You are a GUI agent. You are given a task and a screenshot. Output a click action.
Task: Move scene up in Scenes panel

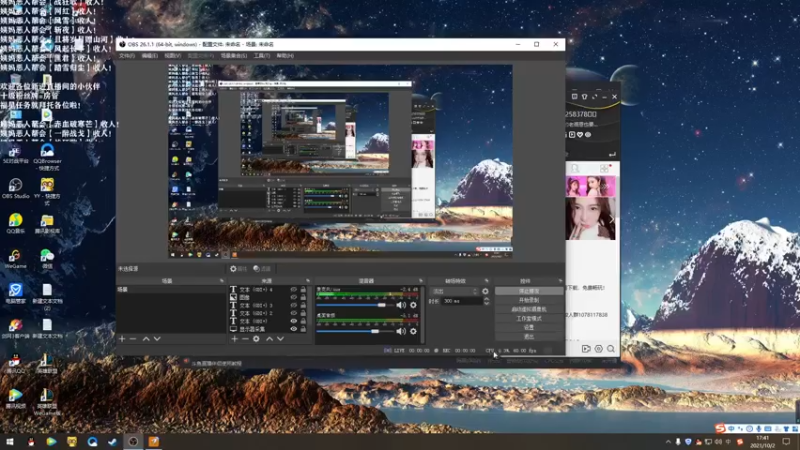(x=146, y=339)
